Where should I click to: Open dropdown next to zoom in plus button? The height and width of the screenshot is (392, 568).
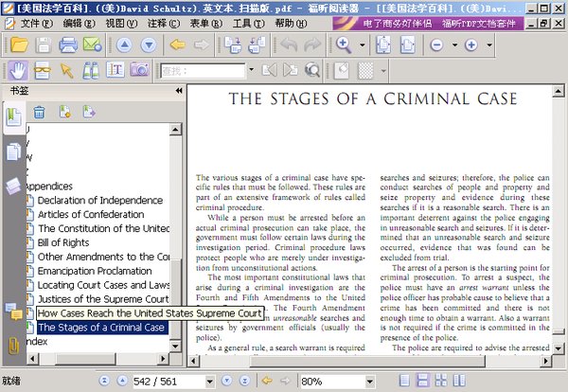pos(489,45)
